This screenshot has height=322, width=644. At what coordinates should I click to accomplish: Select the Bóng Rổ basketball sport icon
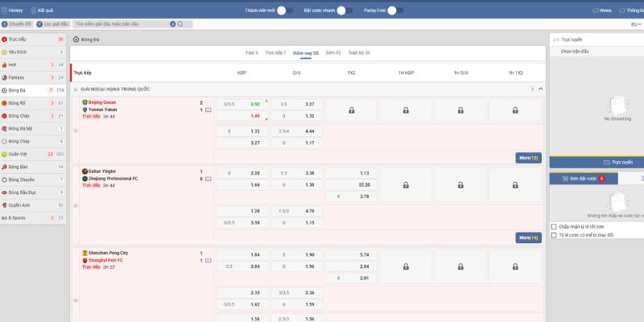[5, 103]
